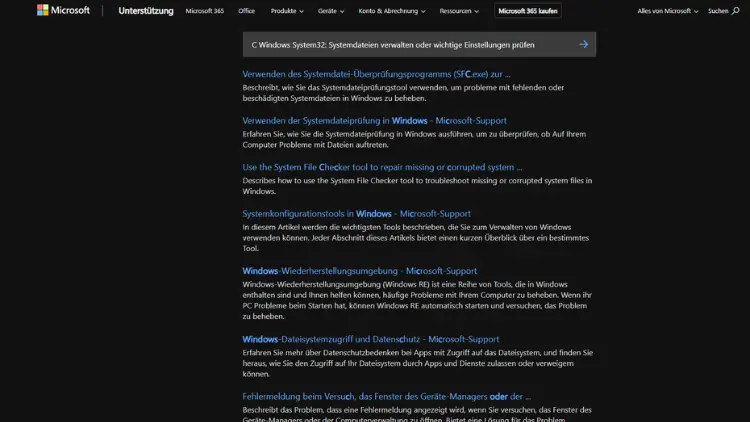
Task: Click description 'In diesem Artikel werden die wichtigsten Tools'
Action: [x=416, y=238]
